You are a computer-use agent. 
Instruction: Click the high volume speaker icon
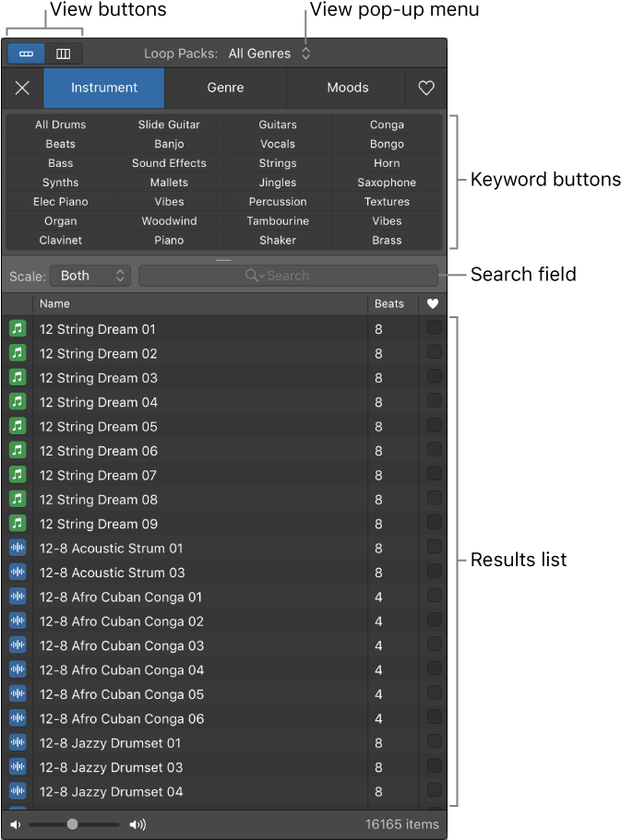click(137, 824)
